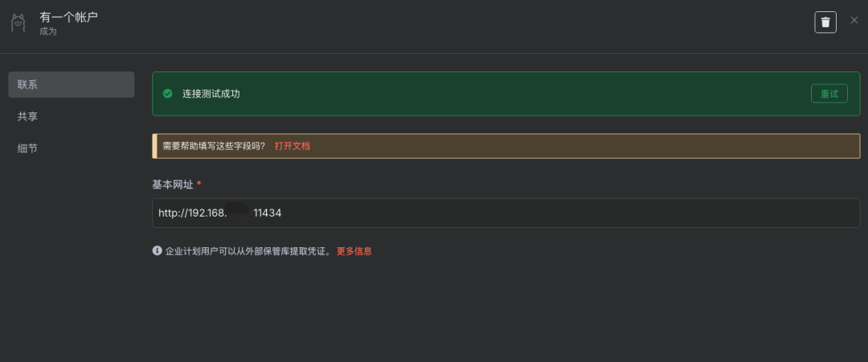The height and width of the screenshot is (362, 868).
Task: Delete the credential with the trash icon
Action: [x=825, y=22]
